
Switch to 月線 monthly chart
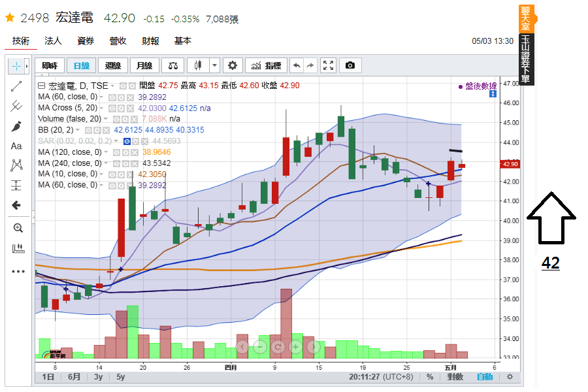pyautogui.click(x=144, y=65)
